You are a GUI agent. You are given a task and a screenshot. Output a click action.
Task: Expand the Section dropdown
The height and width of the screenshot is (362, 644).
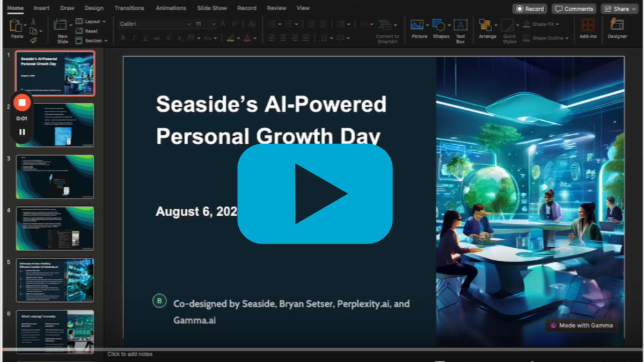(x=93, y=41)
